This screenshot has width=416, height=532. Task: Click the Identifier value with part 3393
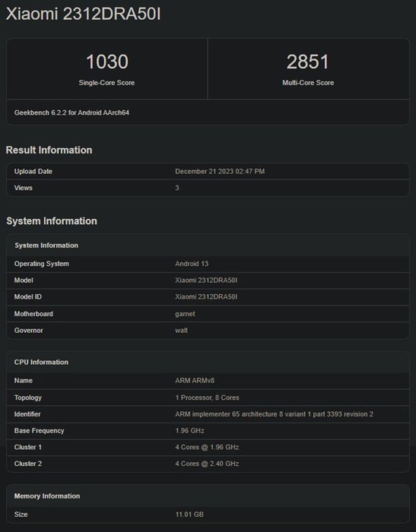click(274, 414)
